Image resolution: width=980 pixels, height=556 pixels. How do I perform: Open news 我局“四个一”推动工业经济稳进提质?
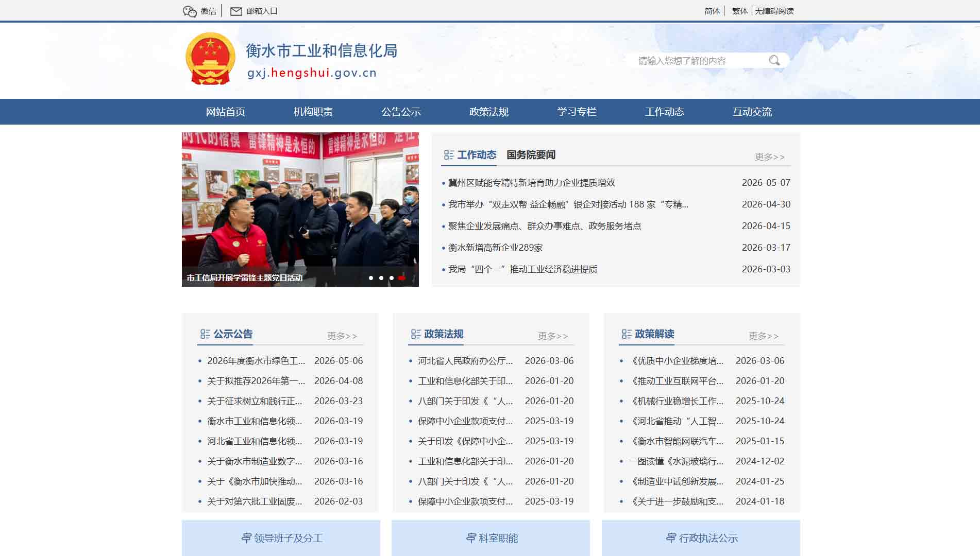point(523,269)
